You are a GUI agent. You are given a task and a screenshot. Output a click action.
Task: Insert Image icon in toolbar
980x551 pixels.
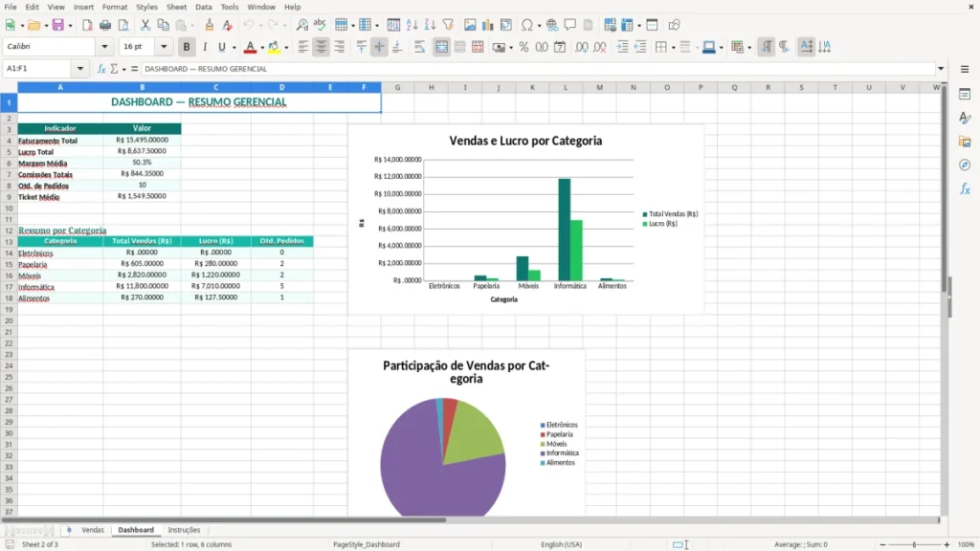click(470, 25)
